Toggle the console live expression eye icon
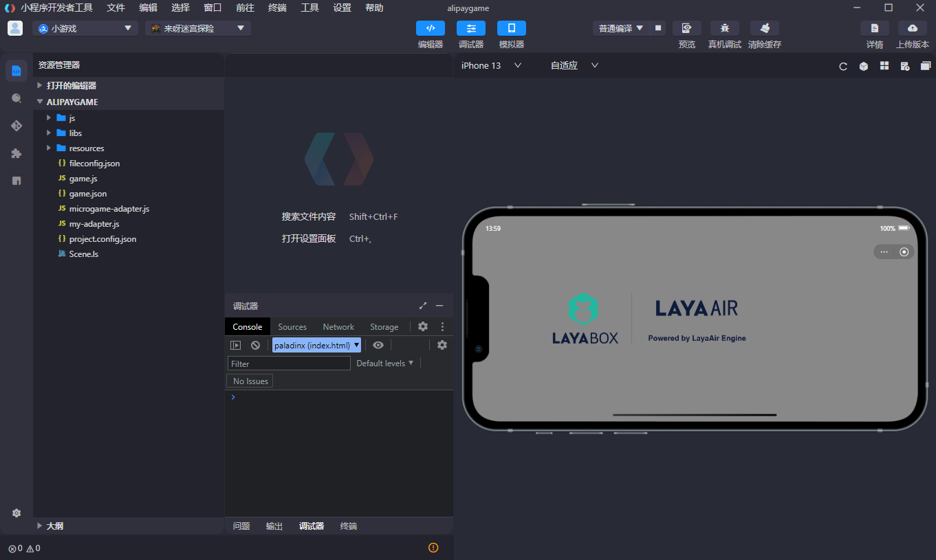This screenshot has width=936, height=560. click(x=378, y=346)
